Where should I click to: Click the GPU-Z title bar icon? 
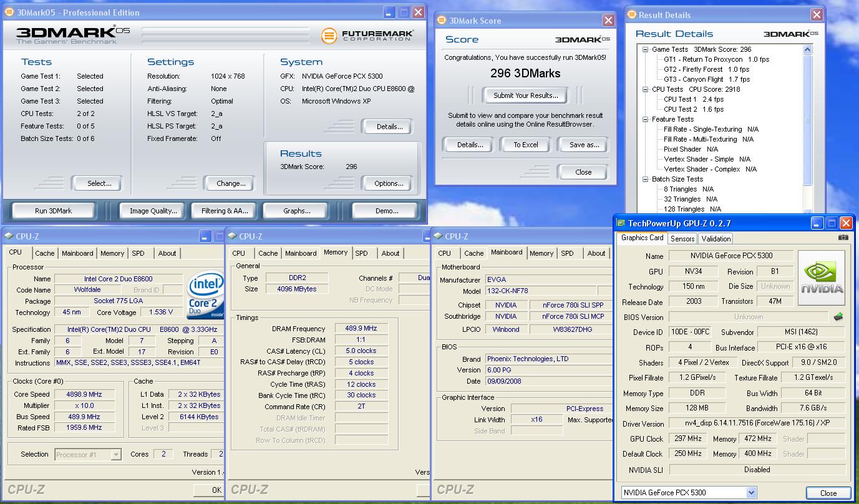click(x=621, y=223)
